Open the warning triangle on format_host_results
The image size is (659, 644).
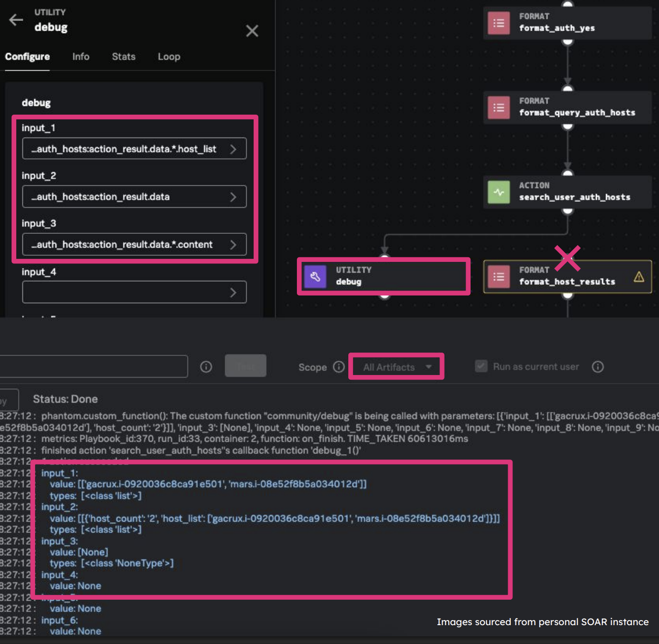(x=639, y=277)
